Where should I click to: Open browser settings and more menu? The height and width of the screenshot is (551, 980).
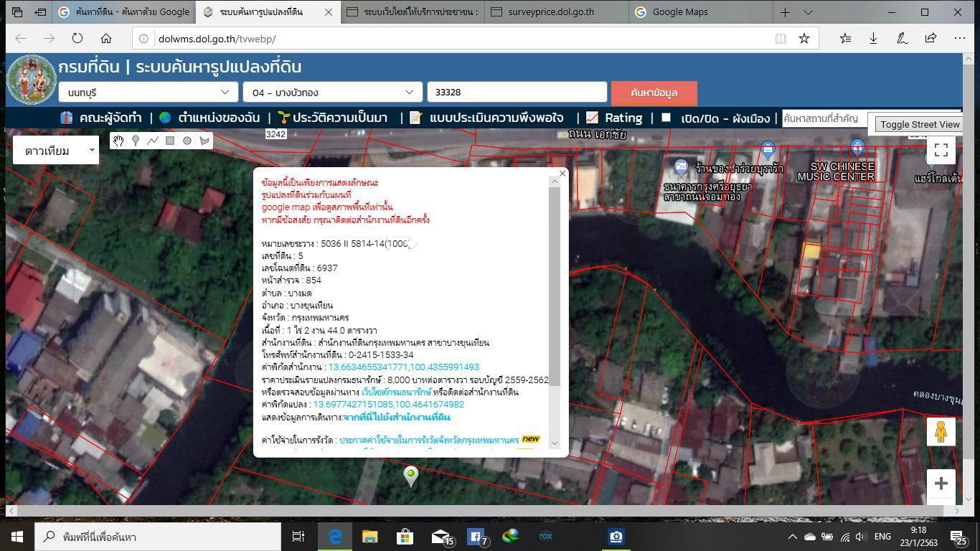tap(959, 39)
